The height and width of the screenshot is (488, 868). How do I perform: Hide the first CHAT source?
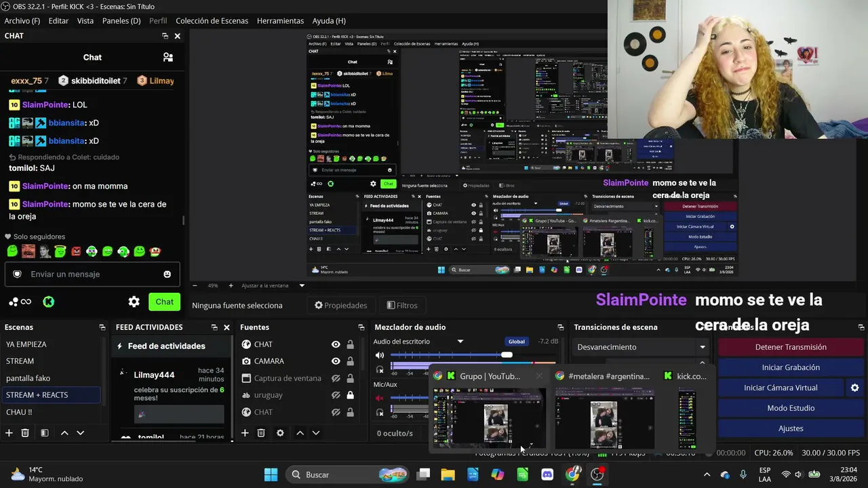pos(336,344)
